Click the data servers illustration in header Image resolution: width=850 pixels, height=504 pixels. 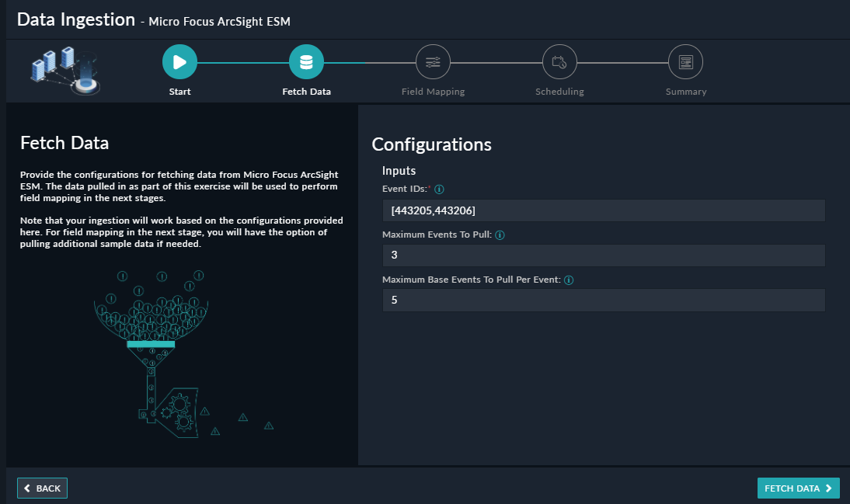click(65, 71)
